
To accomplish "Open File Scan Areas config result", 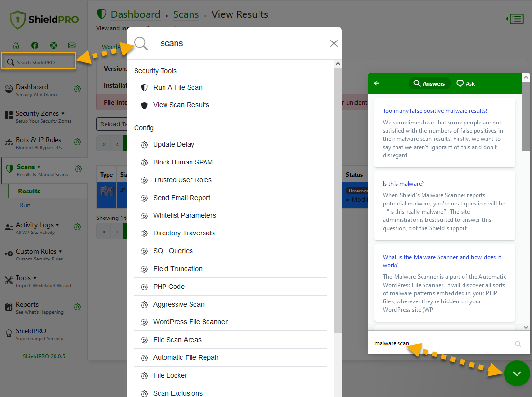I will [231, 340].
